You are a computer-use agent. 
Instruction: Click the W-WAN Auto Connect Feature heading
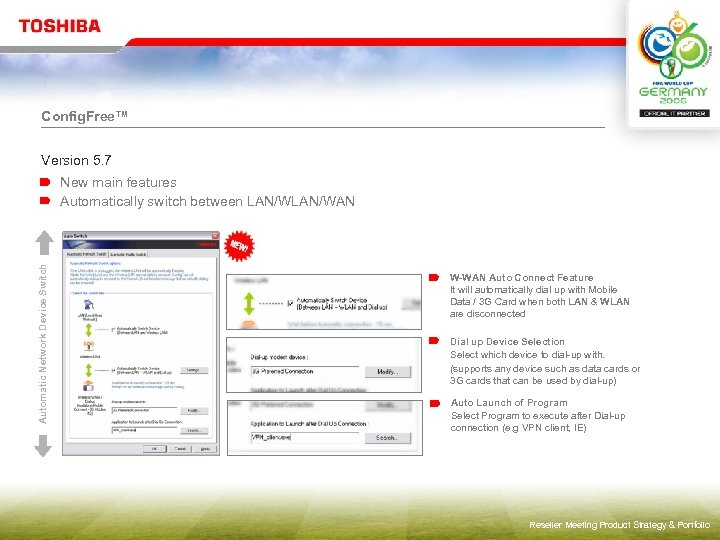coord(521,277)
